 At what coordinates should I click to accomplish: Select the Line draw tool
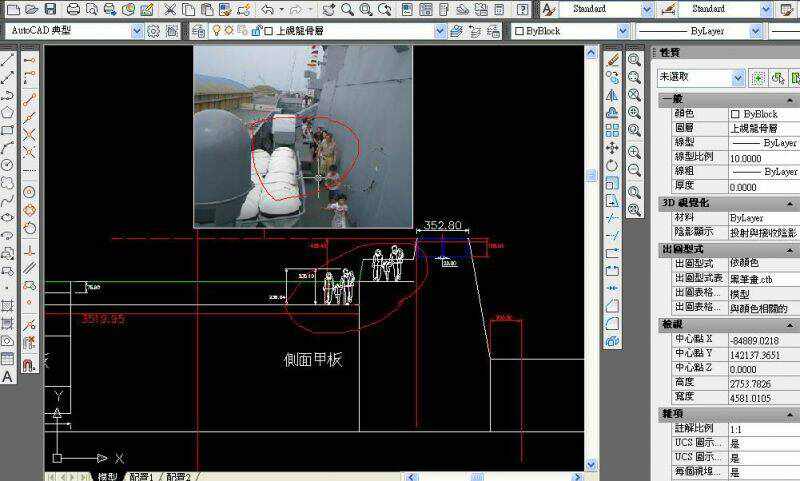coord(8,59)
